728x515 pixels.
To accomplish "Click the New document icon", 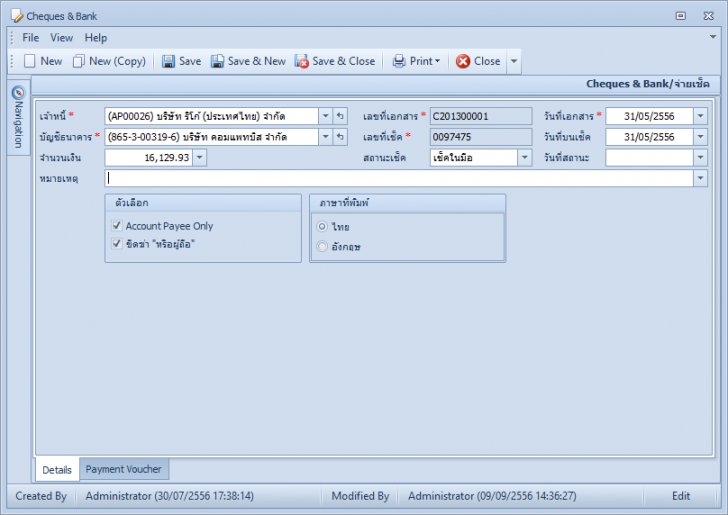I will [30, 61].
